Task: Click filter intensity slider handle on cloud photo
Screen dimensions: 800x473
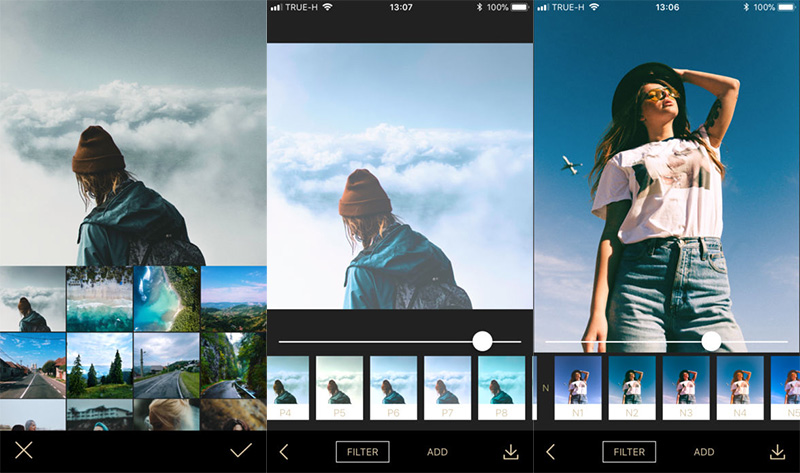Action: click(x=482, y=341)
